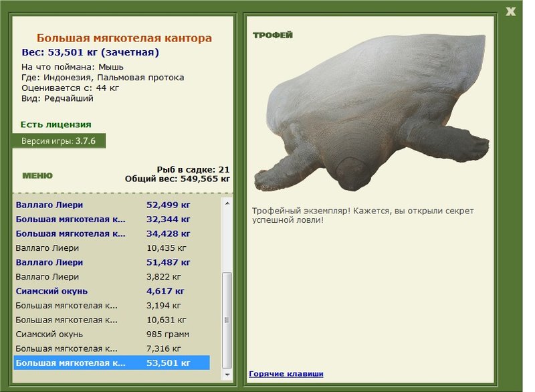
Task: Select Большая мягкотелая 34,428 кг row
Action: 112,233
